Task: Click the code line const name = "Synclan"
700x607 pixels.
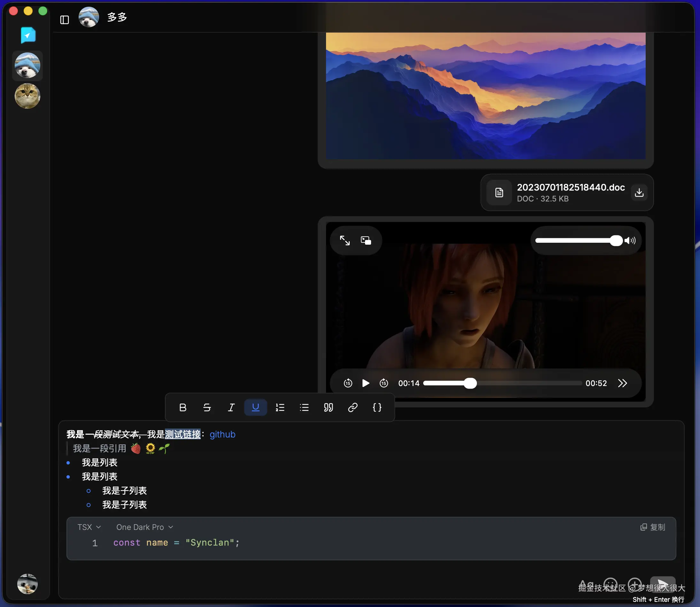Action: point(176,543)
